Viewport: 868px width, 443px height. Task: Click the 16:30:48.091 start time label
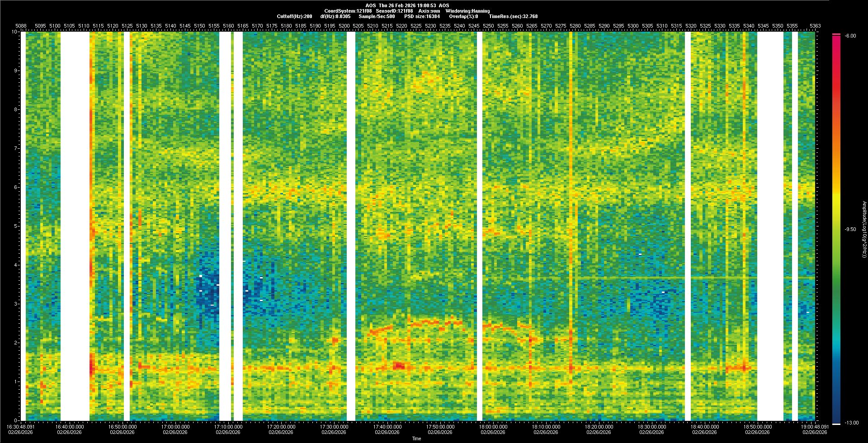(21, 426)
